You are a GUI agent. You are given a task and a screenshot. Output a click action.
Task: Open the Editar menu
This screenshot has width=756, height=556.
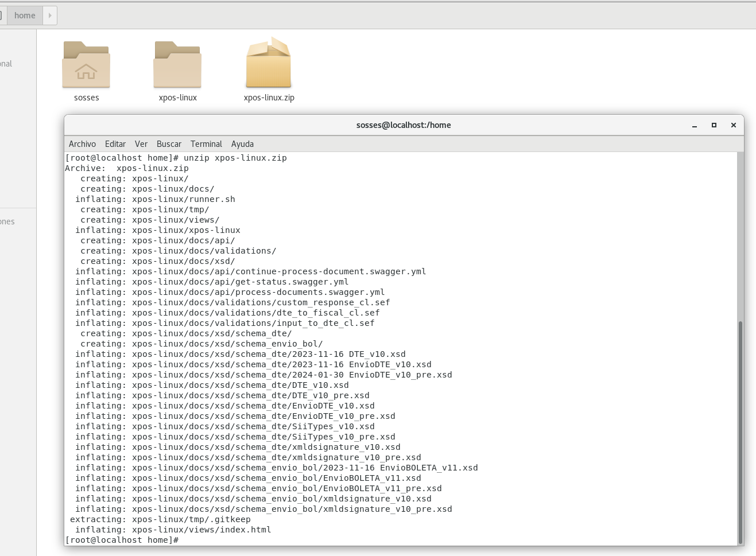(x=115, y=144)
